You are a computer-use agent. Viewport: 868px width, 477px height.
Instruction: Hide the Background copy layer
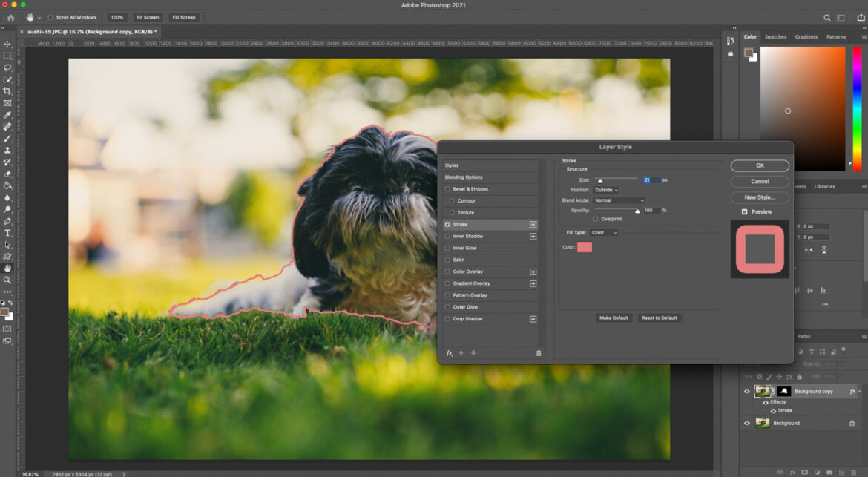[747, 391]
